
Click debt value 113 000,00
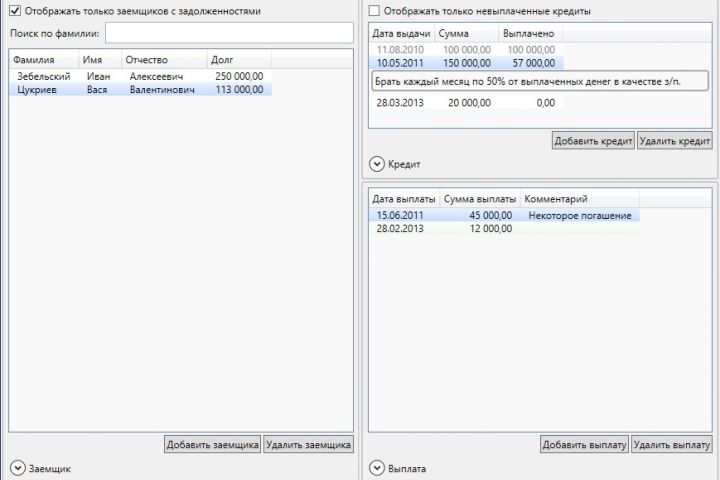coord(239,90)
